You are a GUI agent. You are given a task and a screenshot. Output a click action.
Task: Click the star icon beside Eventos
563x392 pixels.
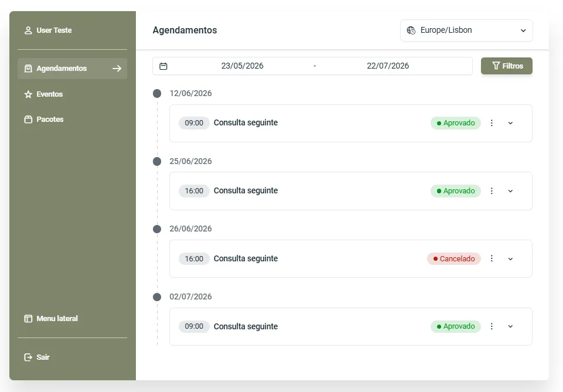click(x=28, y=94)
